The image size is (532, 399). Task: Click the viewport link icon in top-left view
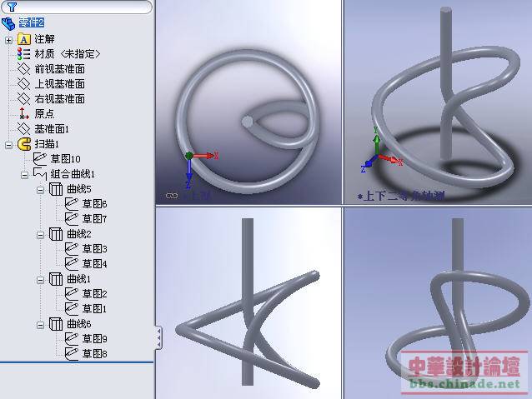172,196
